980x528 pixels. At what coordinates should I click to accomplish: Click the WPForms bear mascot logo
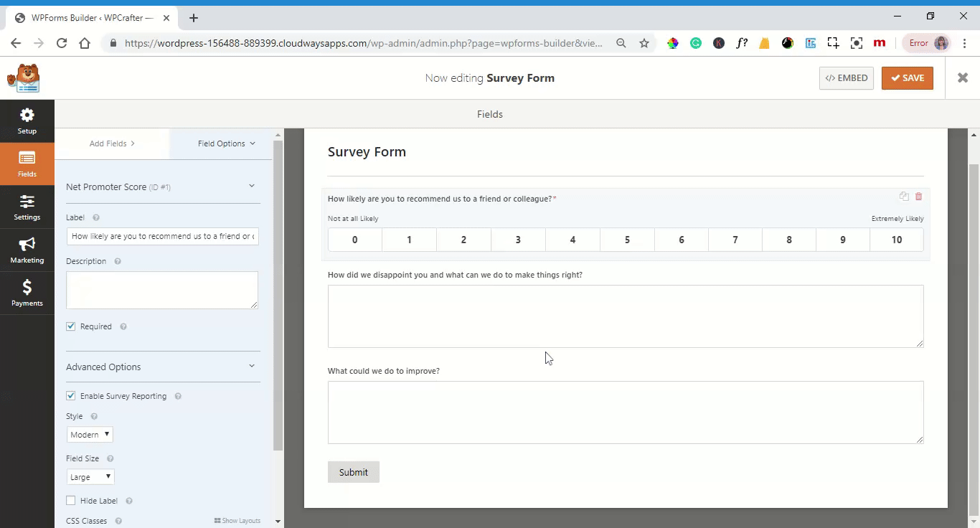(x=24, y=78)
